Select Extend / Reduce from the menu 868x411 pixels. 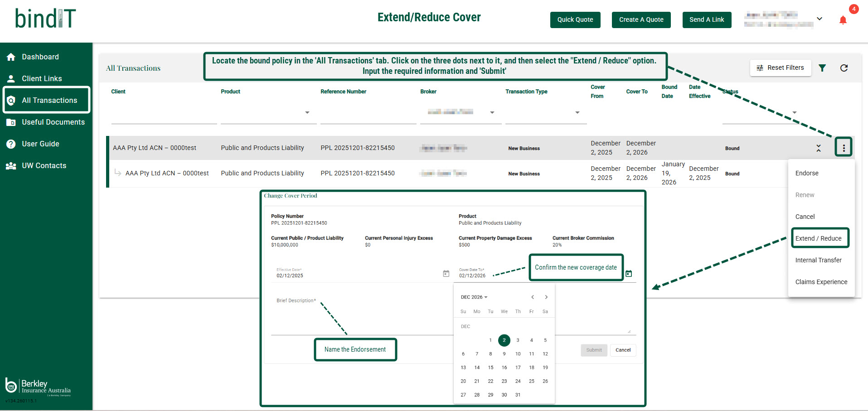818,238
